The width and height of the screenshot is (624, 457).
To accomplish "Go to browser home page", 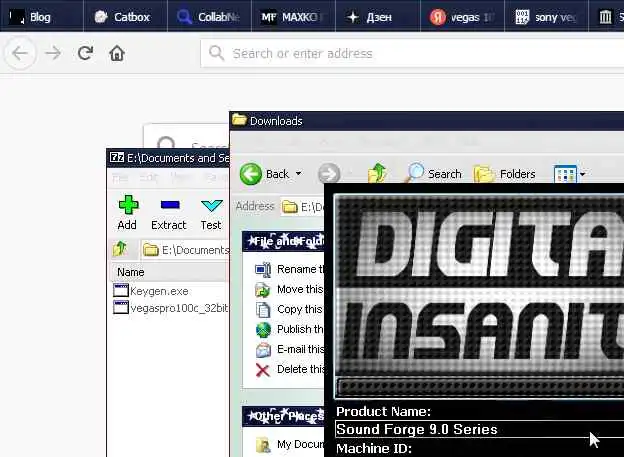I will (x=117, y=53).
